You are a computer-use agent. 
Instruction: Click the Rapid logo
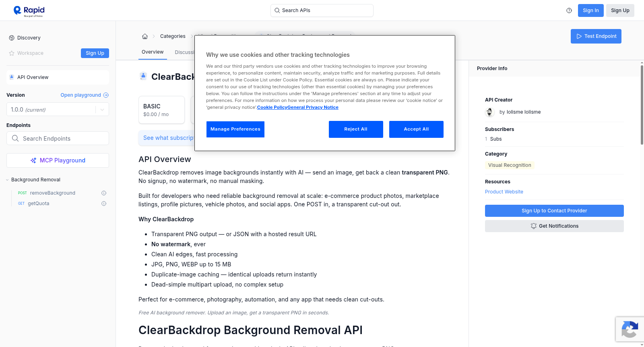click(x=29, y=11)
